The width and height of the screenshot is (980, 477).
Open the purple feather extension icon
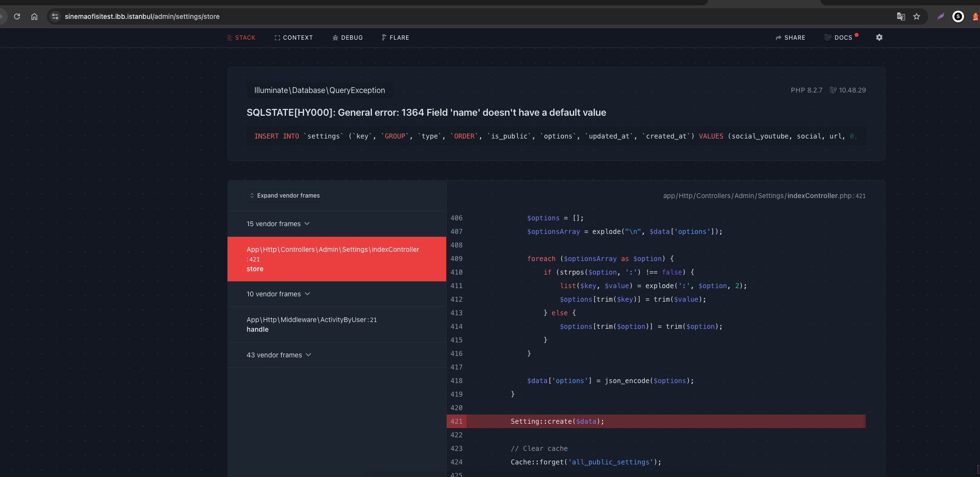click(941, 16)
